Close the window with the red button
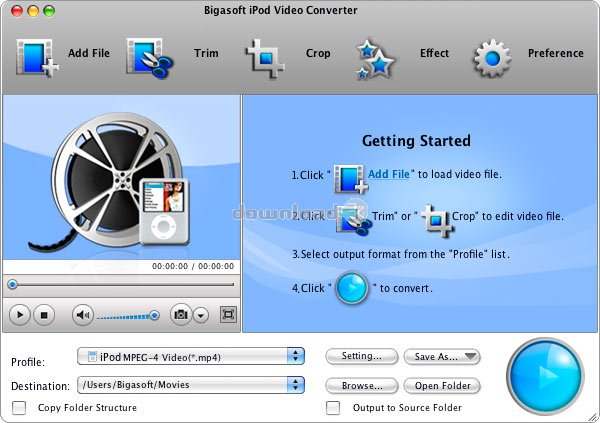The image size is (600, 423). [17, 11]
